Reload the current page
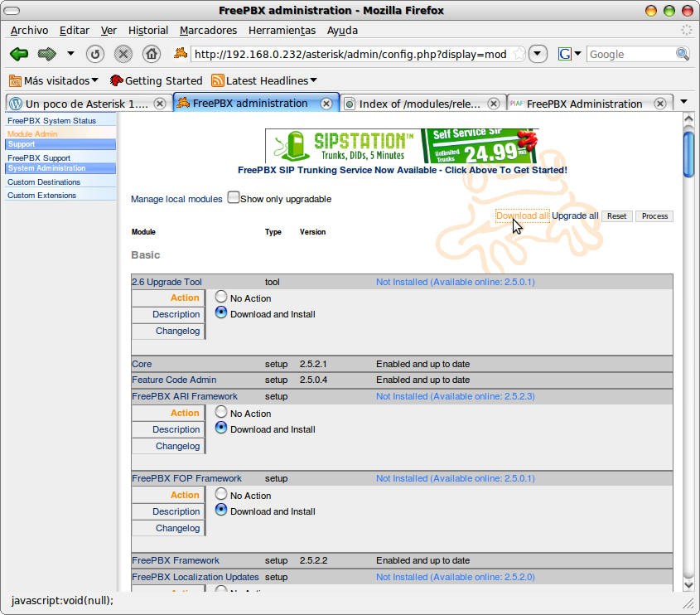 [x=95, y=54]
